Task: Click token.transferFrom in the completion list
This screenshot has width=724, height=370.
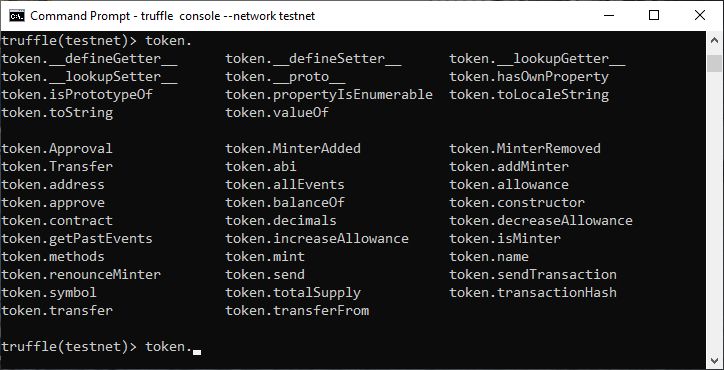Action: (297, 310)
